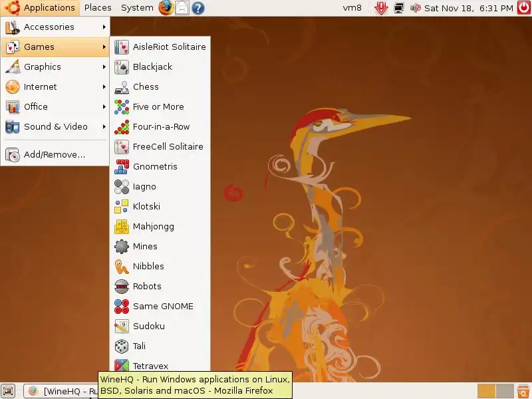Viewport: 532px width, 399px height.
Task: Launch the Sudoku game label
Action: pos(148,326)
